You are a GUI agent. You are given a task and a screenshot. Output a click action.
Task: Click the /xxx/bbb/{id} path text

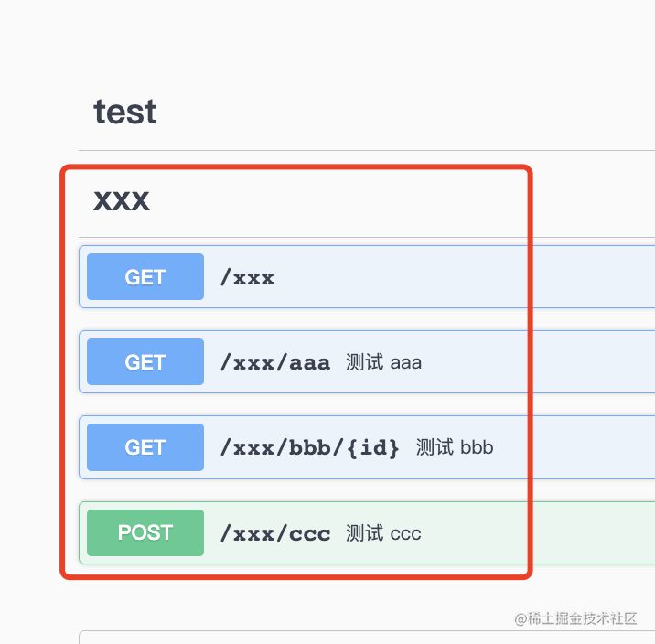[x=310, y=448]
